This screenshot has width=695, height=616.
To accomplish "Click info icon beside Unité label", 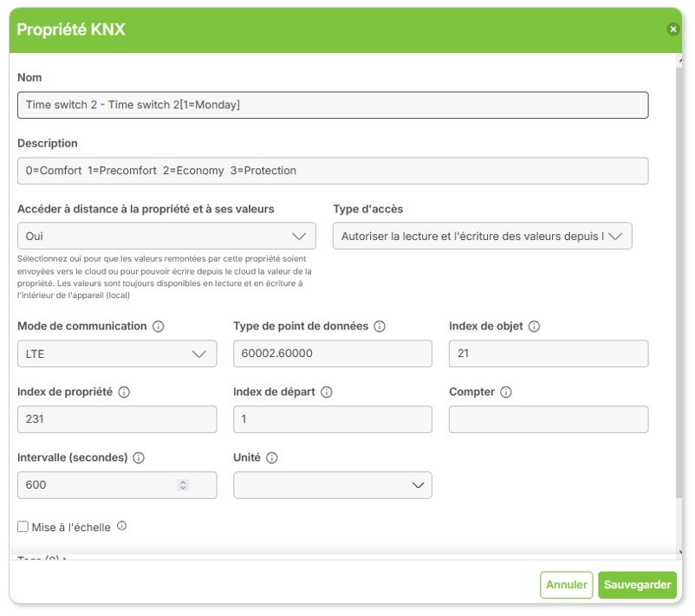I will [272, 457].
